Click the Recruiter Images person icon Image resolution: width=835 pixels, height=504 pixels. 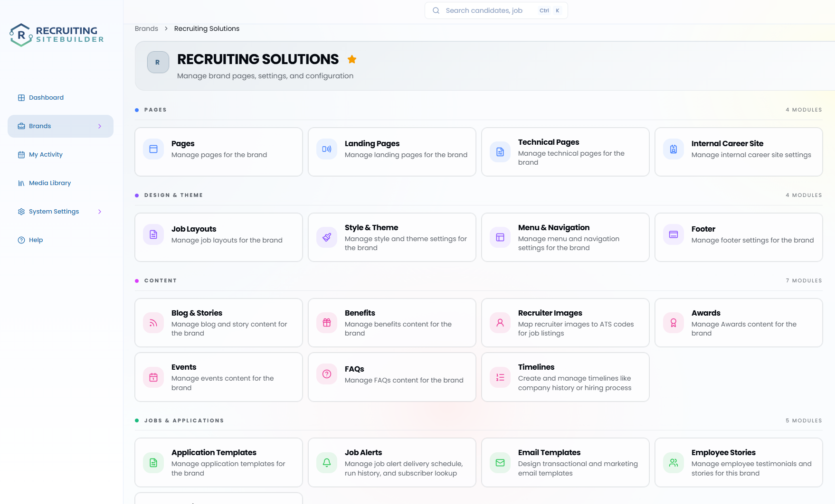click(500, 323)
